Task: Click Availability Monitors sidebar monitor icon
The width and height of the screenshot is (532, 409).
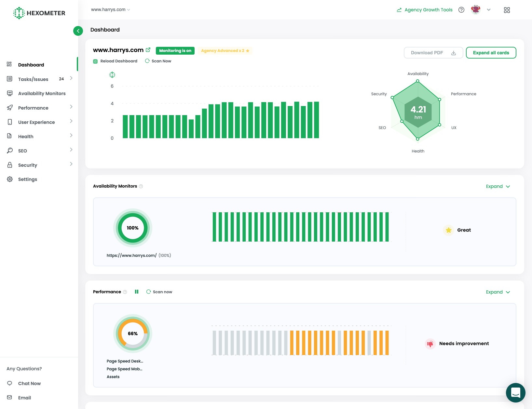Action: 10,93
